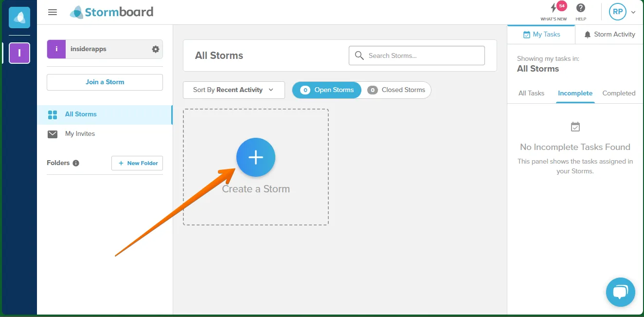The width and height of the screenshot is (644, 317).
Task: Open All Storms in sidebar
Action: coord(105,114)
